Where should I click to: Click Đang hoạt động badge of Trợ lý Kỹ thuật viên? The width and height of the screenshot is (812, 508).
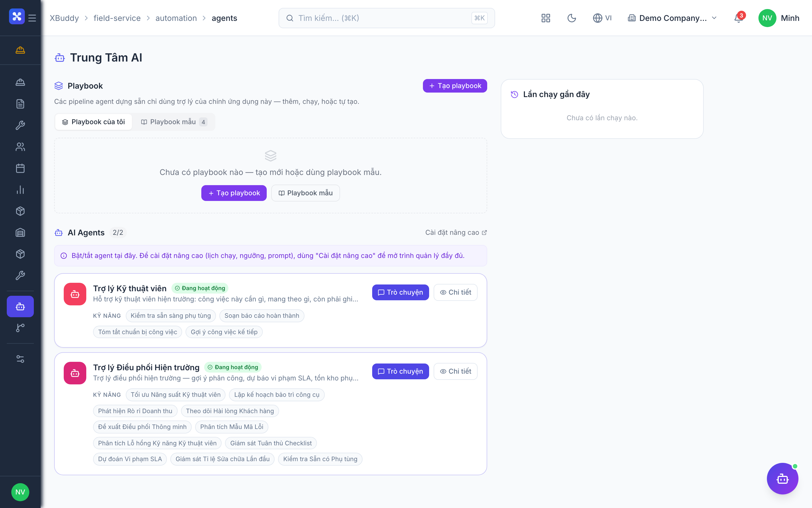(x=200, y=288)
